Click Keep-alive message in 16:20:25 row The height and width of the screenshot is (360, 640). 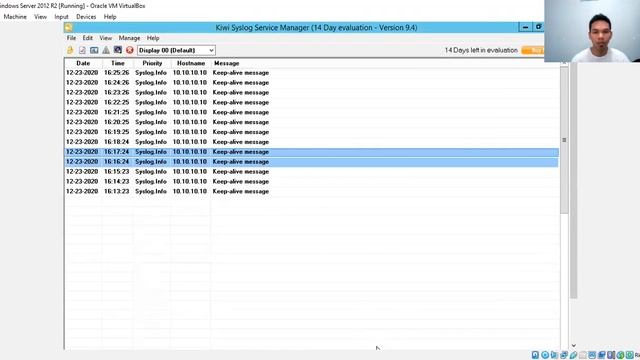point(241,122)
